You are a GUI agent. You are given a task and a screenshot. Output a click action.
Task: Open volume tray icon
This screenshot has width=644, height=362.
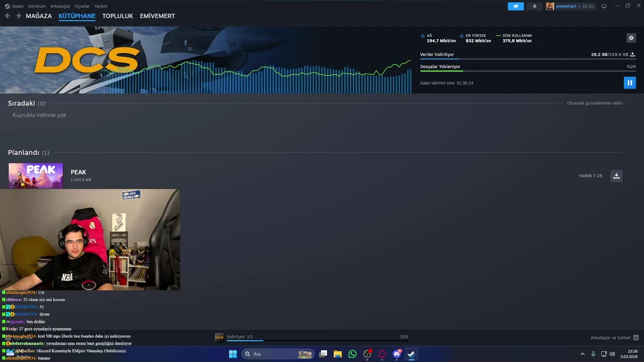click(x=612, y=354)
